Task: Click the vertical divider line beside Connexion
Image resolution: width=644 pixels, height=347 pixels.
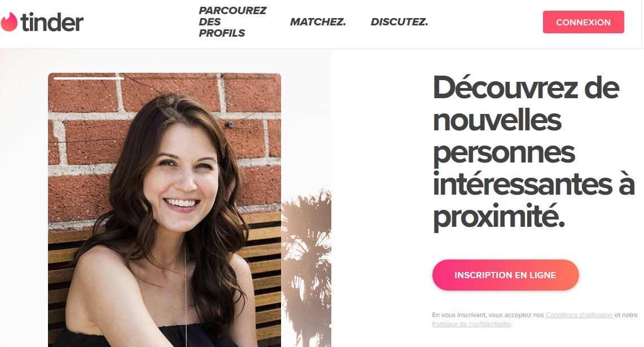Action: coord(641,24)
